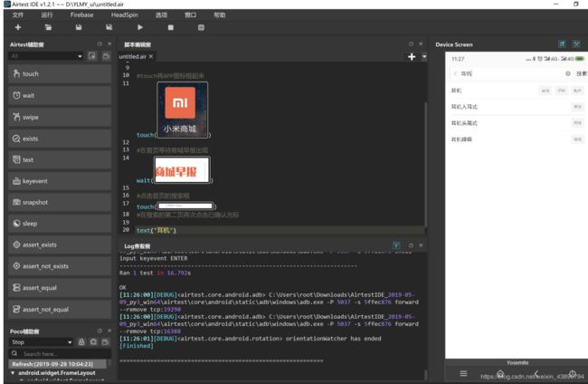Close the Log viewer panel
Image resolution: width=588 pixels, height=384 pixels.
(421, 245)
